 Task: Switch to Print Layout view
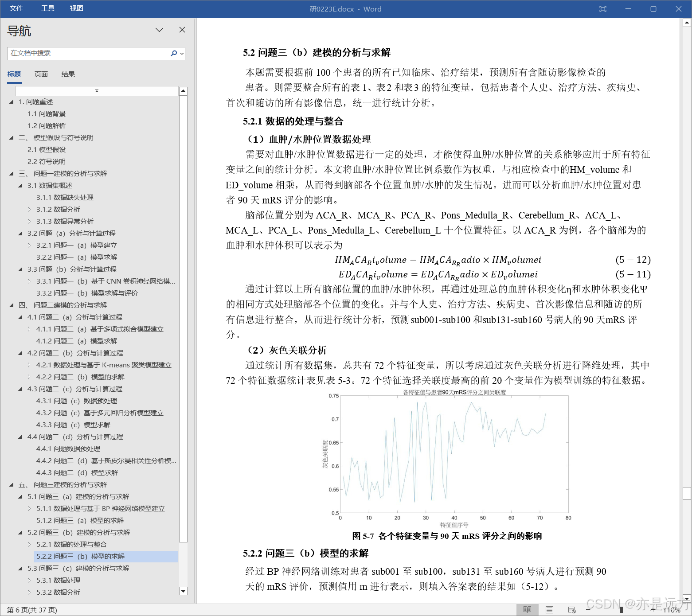549,610
